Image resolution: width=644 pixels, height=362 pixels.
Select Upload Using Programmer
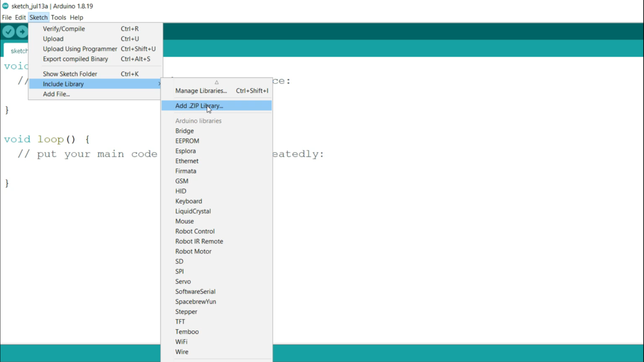pos(96,49)
